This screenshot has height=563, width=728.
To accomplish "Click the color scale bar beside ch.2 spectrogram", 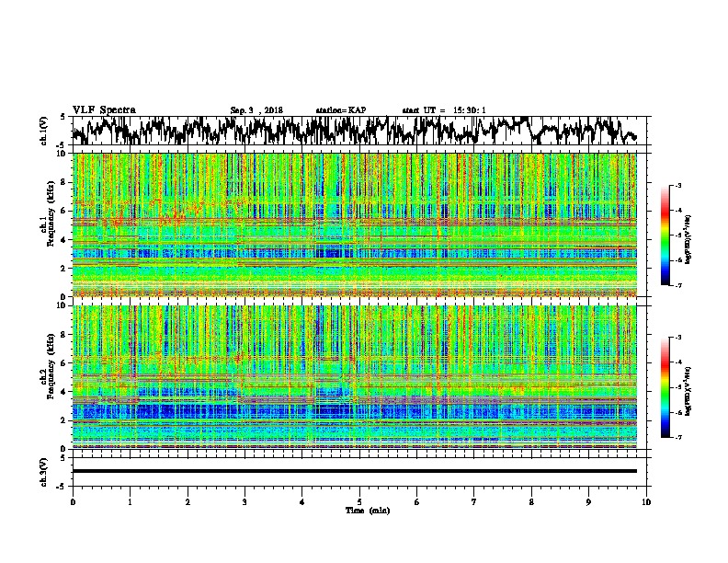I will [x=665, y=387].
